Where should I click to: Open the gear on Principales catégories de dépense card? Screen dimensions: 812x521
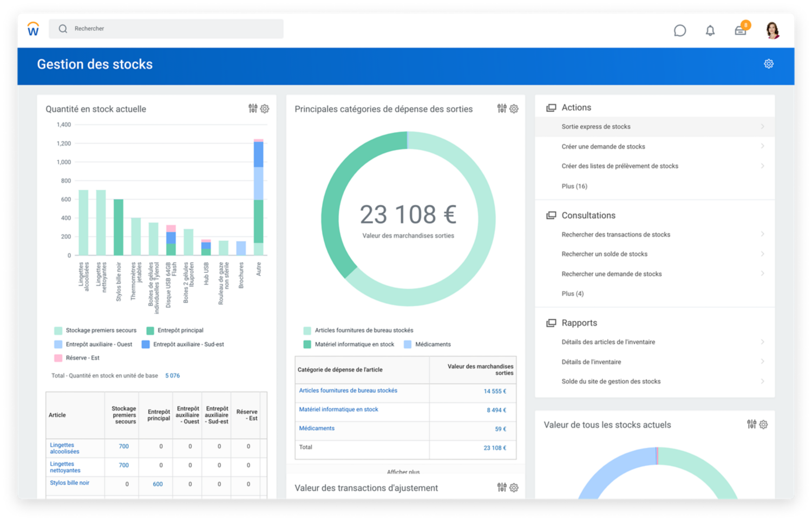pyautogui.click(x=513, y=108)
